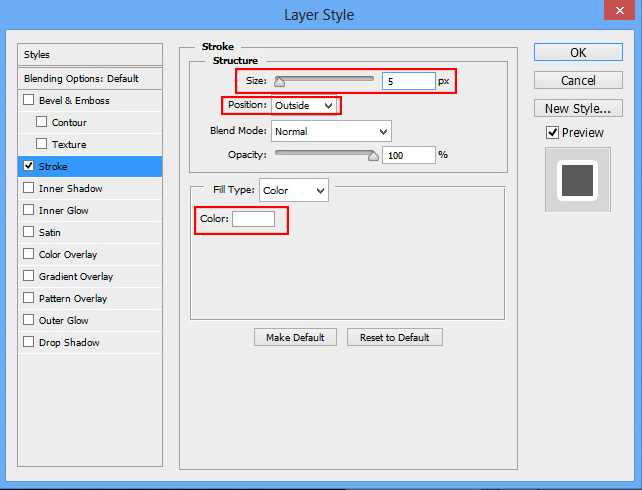
Task: Turn on the Inner Glow checkbox
Action: click(x=29, y=210)
